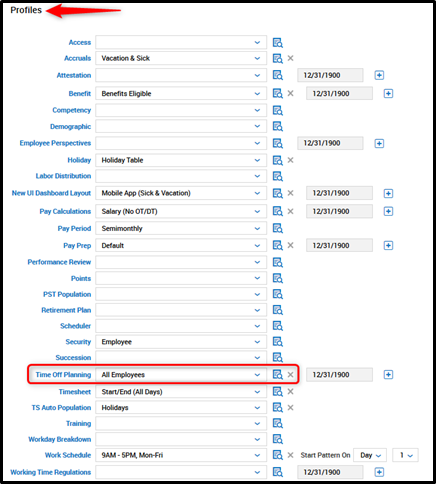Viewport: 436px width, 484px height.
Task: Clear the Work Schedule selection
Action: pyautogui.click(x=290, y=455)
